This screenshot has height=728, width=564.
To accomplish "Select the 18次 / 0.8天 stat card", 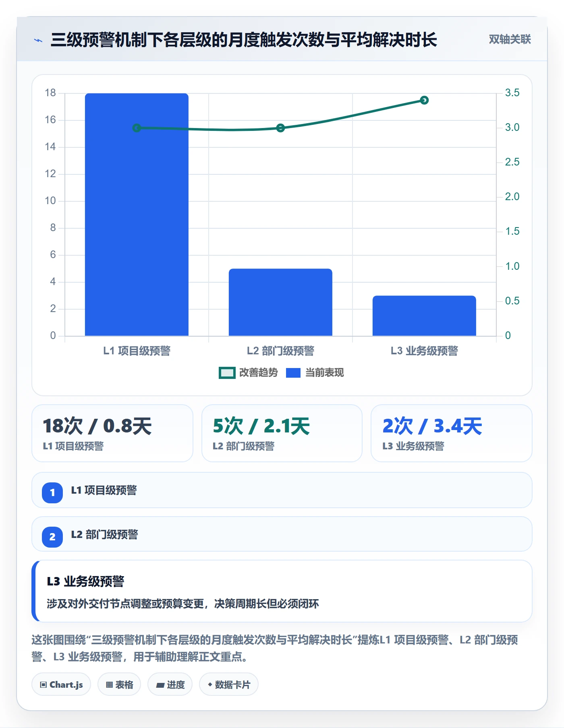I will click(x=112, y=433).
